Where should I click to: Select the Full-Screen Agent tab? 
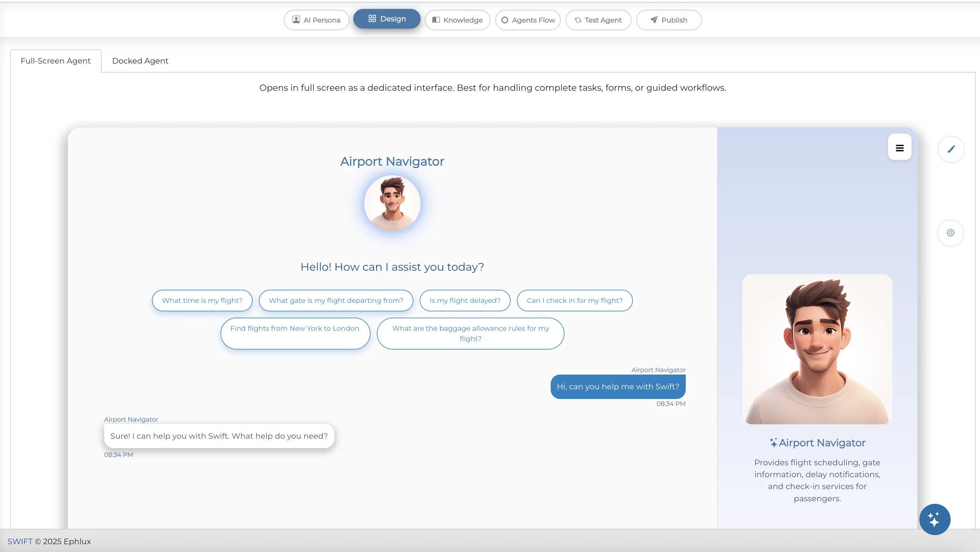coord(56,61)
